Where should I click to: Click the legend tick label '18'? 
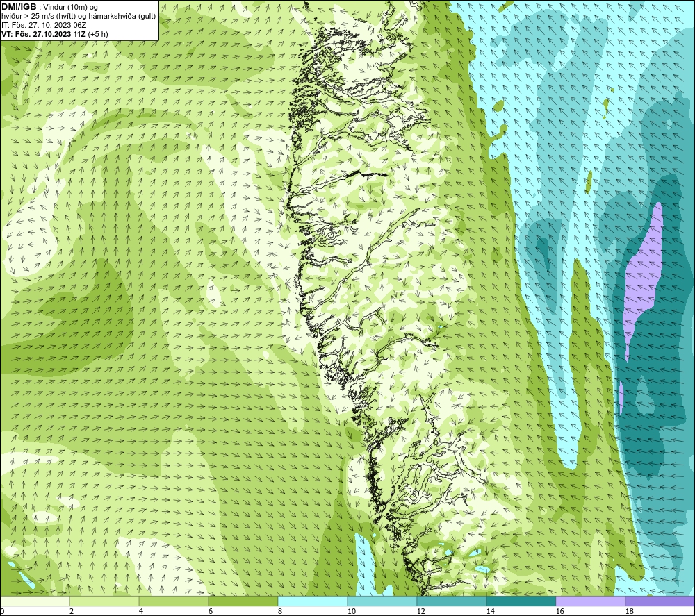(629, 612)
